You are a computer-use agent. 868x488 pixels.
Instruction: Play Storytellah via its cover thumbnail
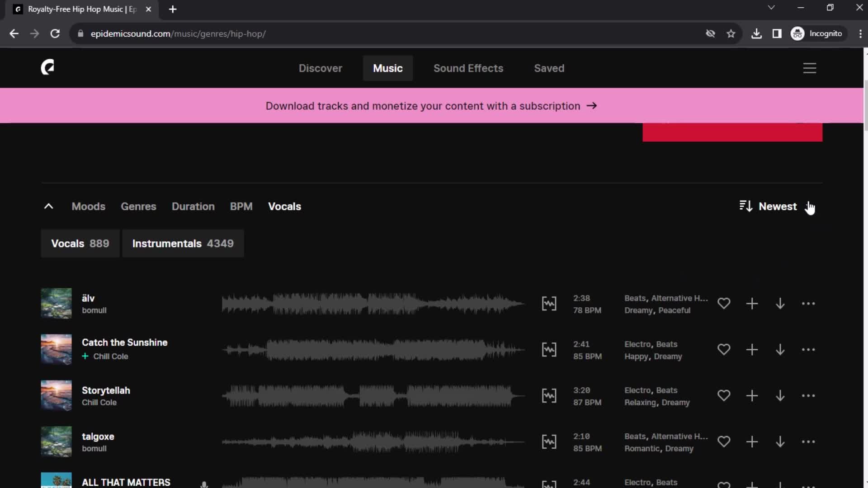point(56,396)
